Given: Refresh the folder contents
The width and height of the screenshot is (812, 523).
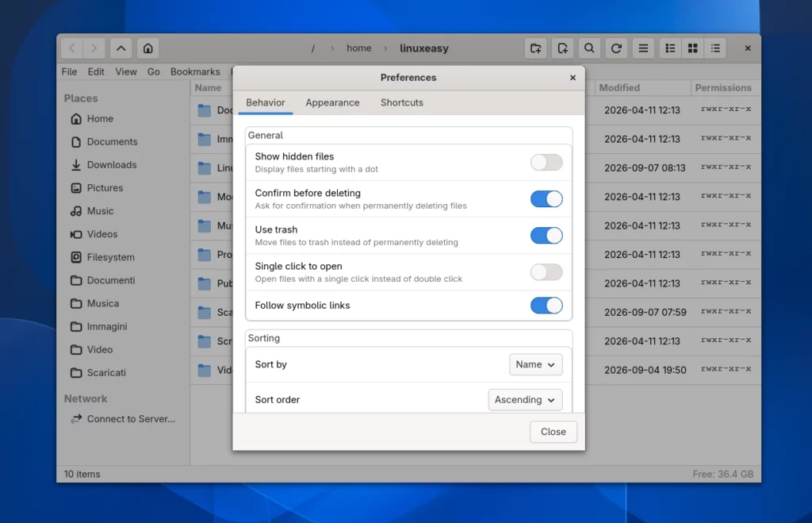Looking at the screenshot, I should point(616,48).
